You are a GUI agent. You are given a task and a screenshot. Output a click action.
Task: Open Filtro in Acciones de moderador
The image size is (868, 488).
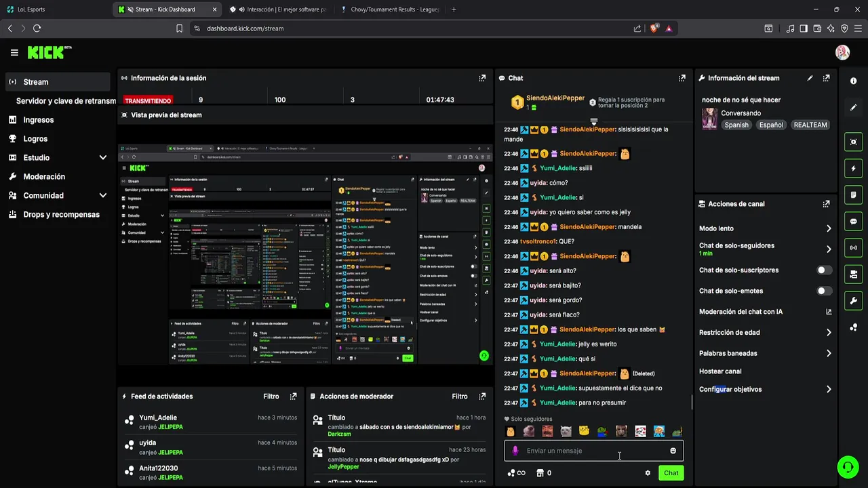pos(460,396)
